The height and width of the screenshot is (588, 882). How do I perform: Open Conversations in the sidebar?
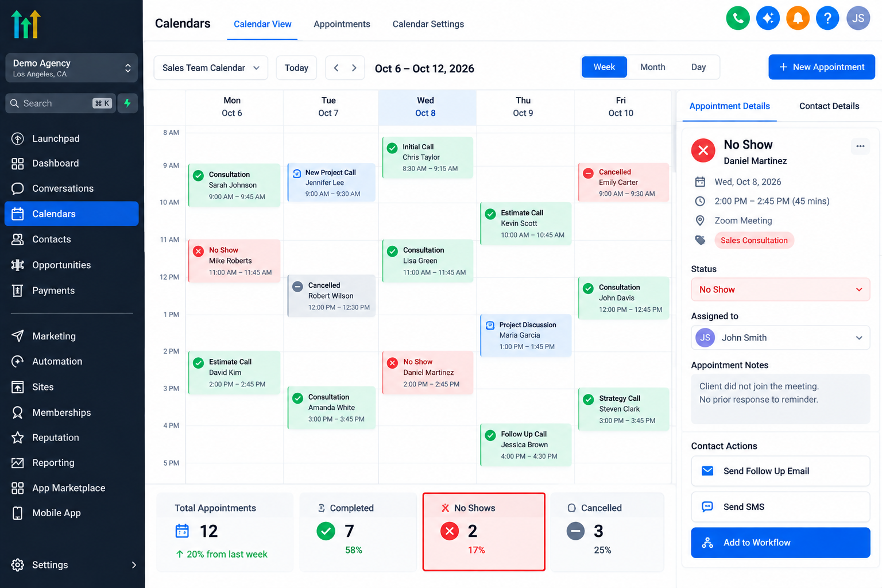pyautogui.click(x=71, y=188)
